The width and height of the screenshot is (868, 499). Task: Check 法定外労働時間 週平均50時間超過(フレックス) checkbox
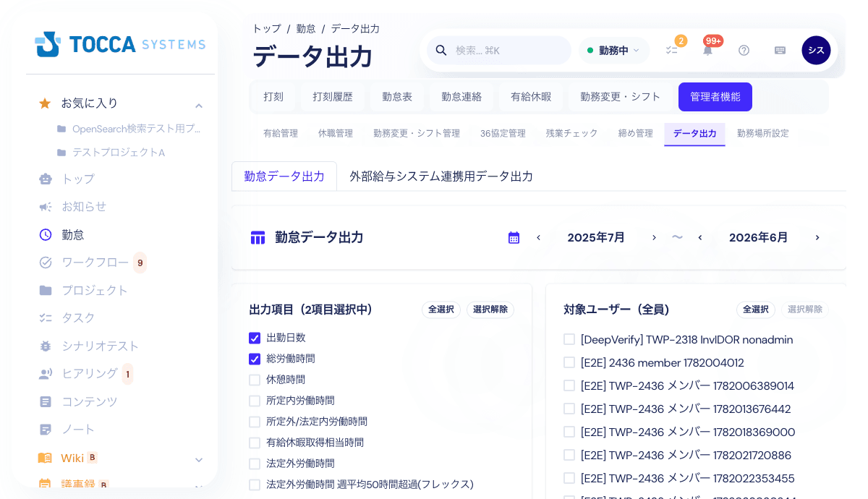[255, 485]
